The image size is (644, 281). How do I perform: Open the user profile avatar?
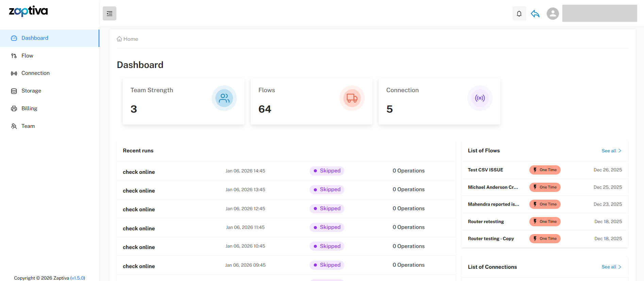[x=552, y=14]
